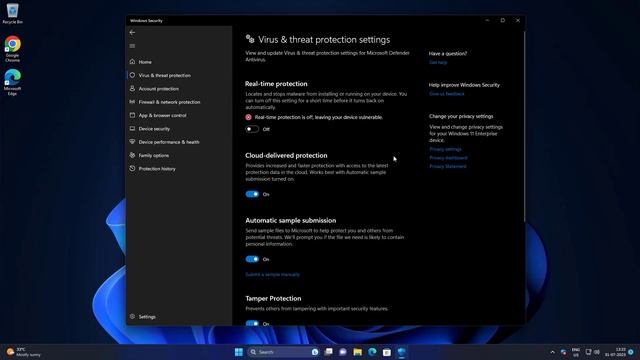
Task: Toggle the hamburger navigation menu
Action: (x=132, y=46)
